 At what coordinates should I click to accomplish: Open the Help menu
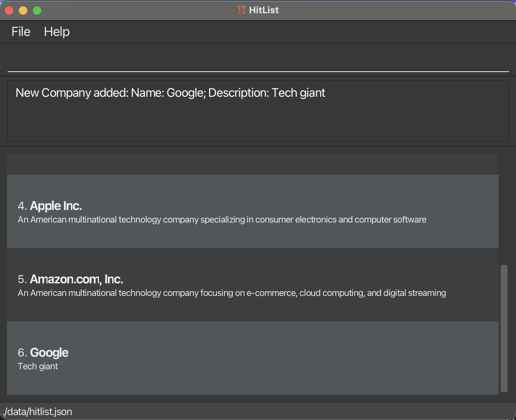coord(57,31)
